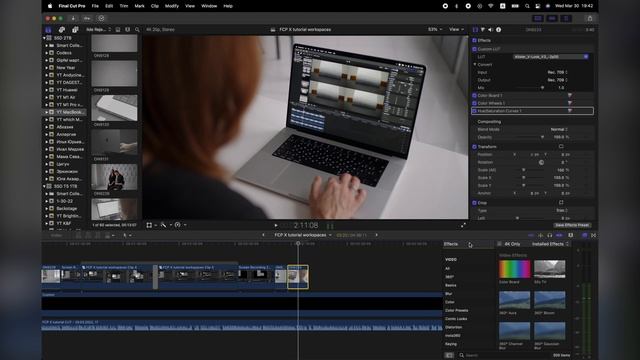640x360 pixels.
Task: Open the Transform tool menu under viewer
Action: point(151,225)
